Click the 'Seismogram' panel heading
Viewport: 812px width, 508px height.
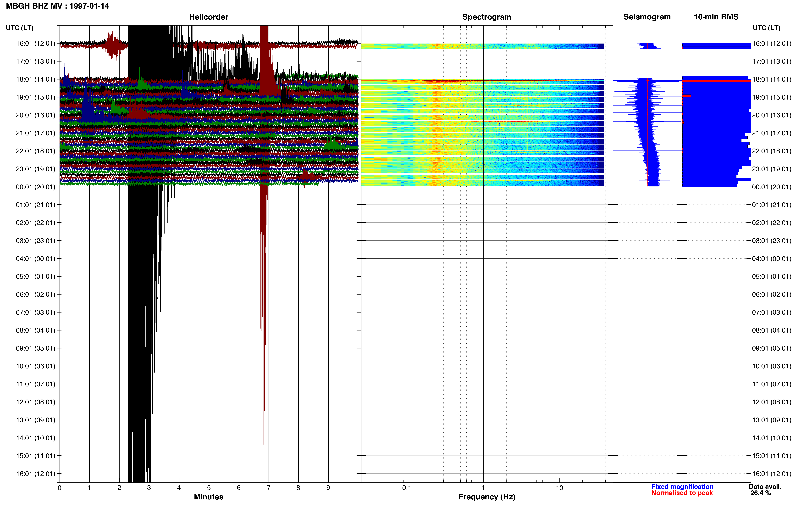coord(647,17)
